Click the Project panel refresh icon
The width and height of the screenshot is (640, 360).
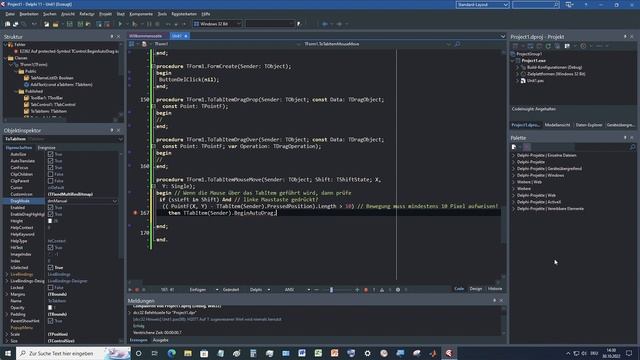(548, 46)
